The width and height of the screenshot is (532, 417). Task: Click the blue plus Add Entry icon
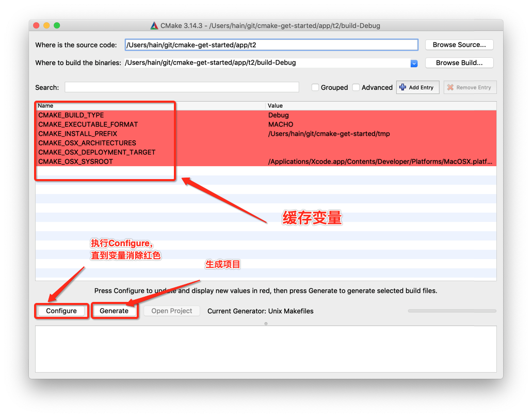pyautogui.click(x=402, y=87)
